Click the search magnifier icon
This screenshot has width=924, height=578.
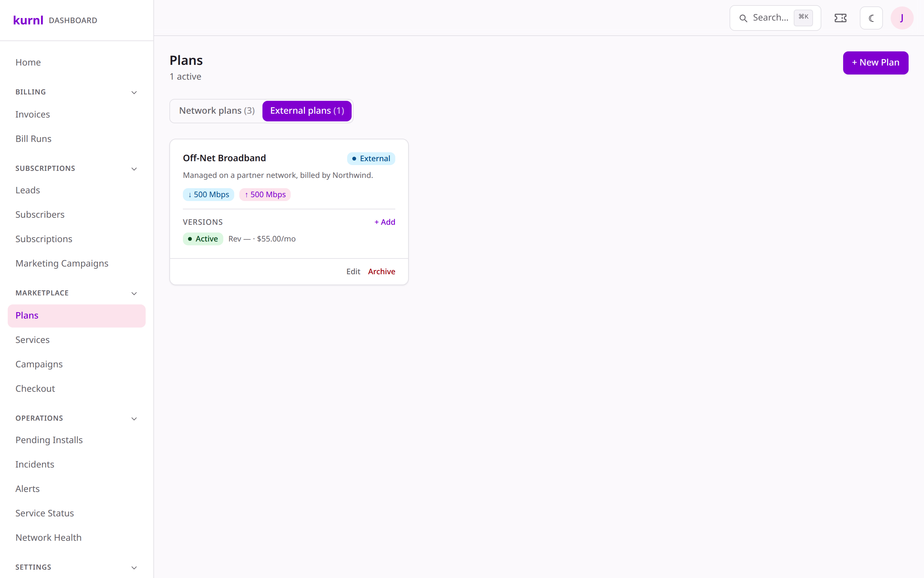(x=743, y=18)
